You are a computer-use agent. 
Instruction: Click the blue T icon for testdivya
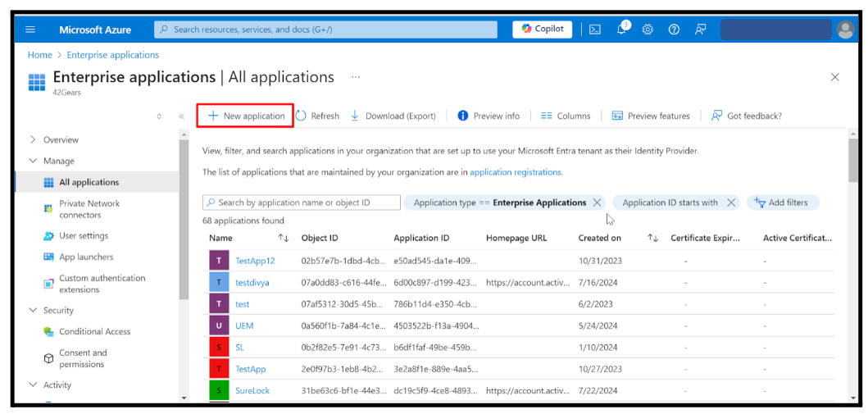click(x=219, y=282)
